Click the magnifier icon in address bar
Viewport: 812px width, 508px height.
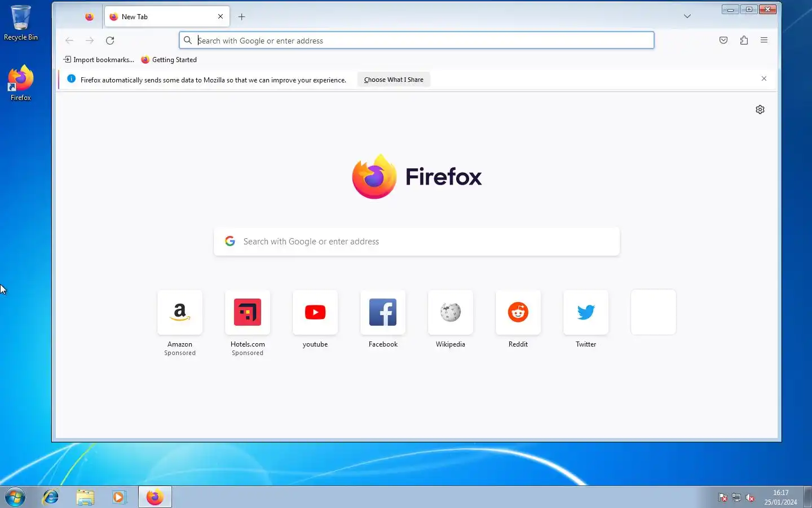click(x=188, y=40)
